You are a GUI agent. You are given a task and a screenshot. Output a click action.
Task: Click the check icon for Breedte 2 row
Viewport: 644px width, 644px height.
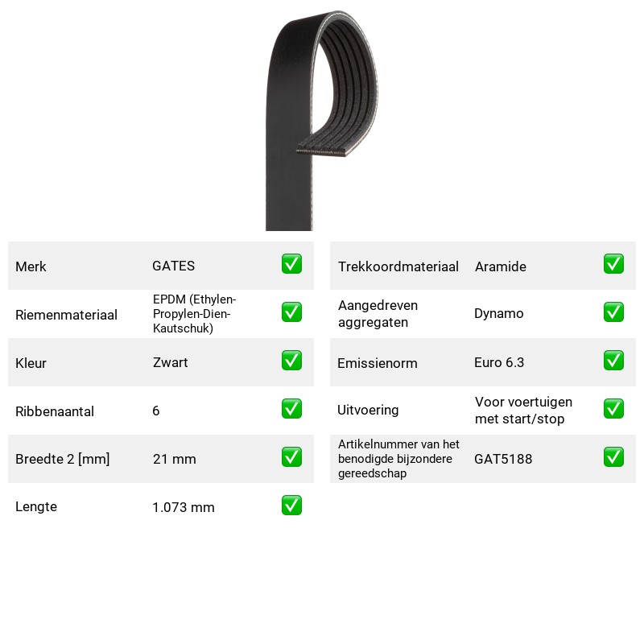click(291, 457)
